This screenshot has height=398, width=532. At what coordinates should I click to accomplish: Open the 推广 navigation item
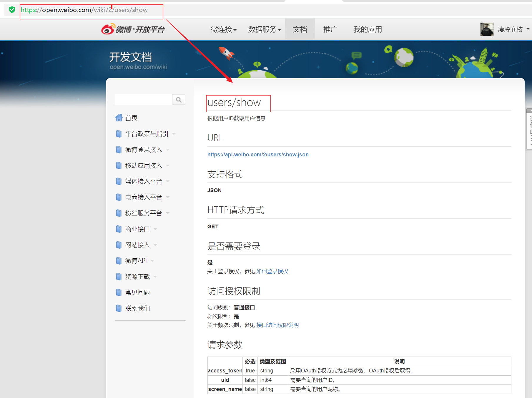tap(330, 29)
